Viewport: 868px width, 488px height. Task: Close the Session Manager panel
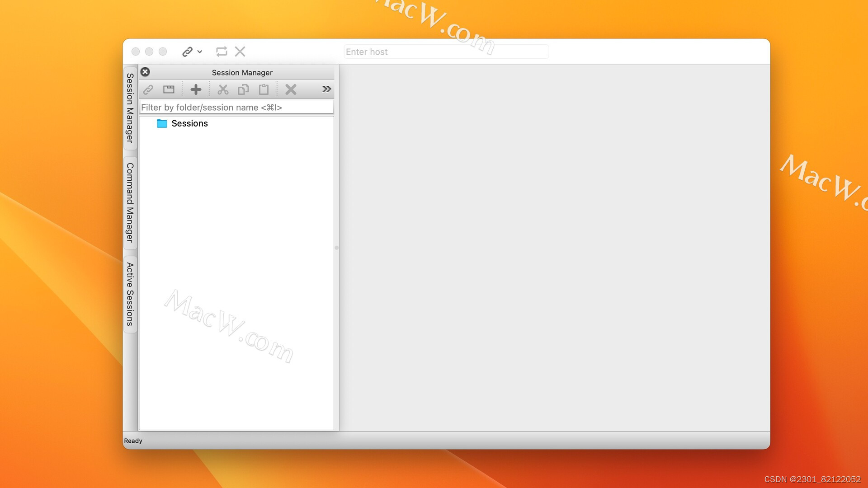[145, 72]
